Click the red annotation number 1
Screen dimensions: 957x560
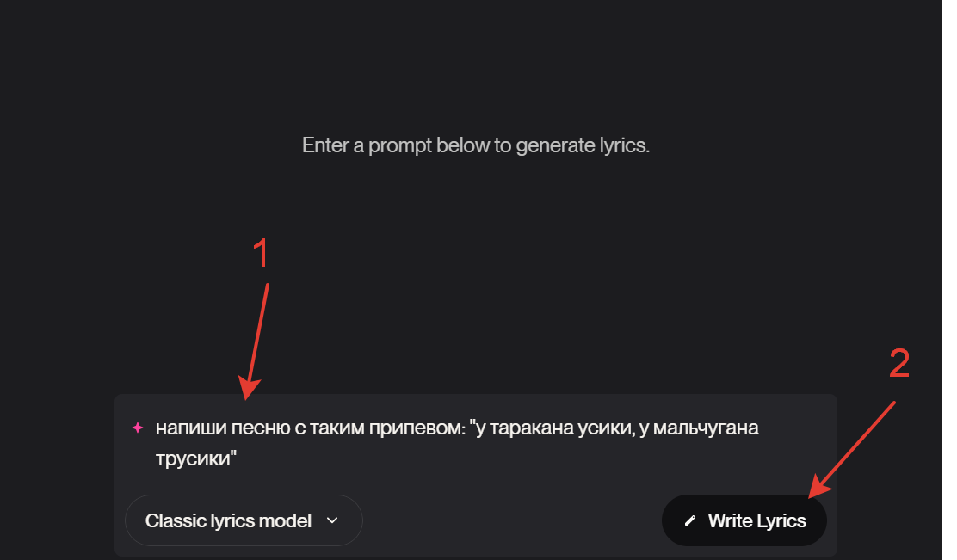261,253
